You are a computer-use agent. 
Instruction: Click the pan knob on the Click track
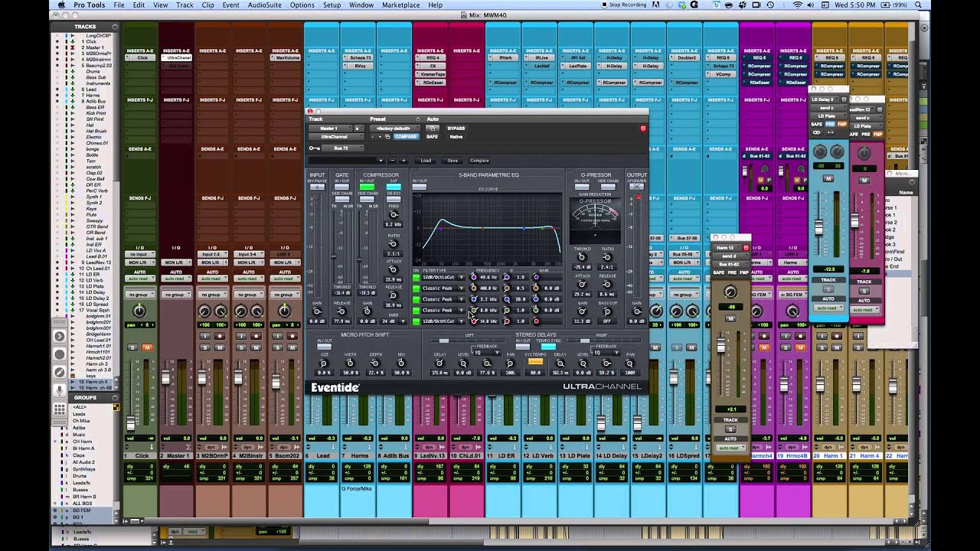coord(139,311)
